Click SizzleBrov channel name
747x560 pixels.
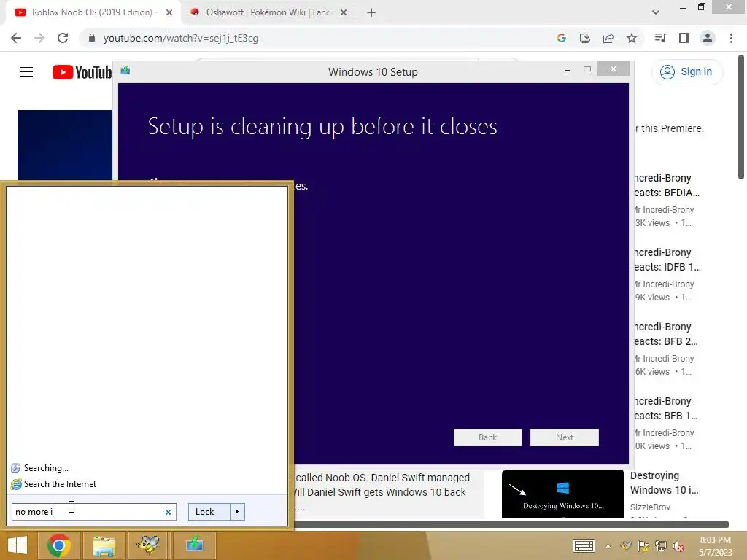(x=650, y=507)
